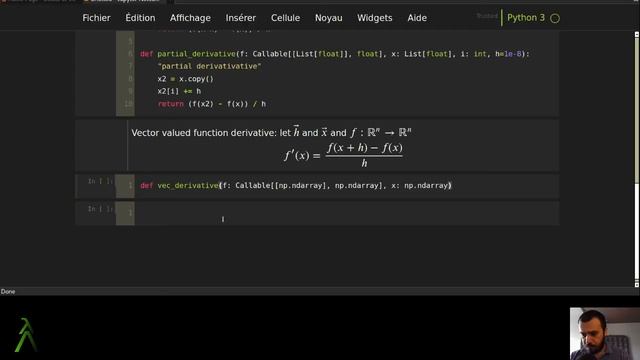Open the Insérer menu
The width and height of the screenshot is (640, 360).
241,18
